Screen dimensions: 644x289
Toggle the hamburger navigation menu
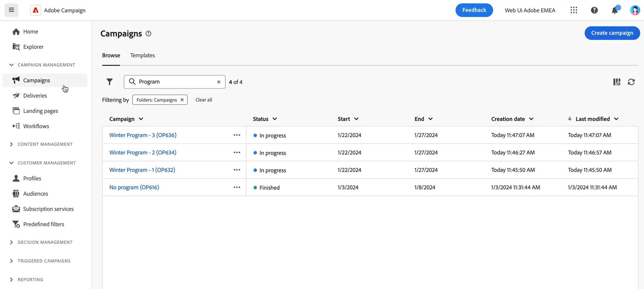click(11, 10)
